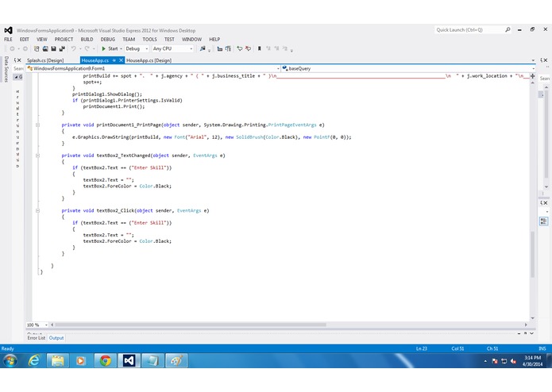Open the EDIT menu
Viewport: 552px width, 392px height.
[25, 40]
